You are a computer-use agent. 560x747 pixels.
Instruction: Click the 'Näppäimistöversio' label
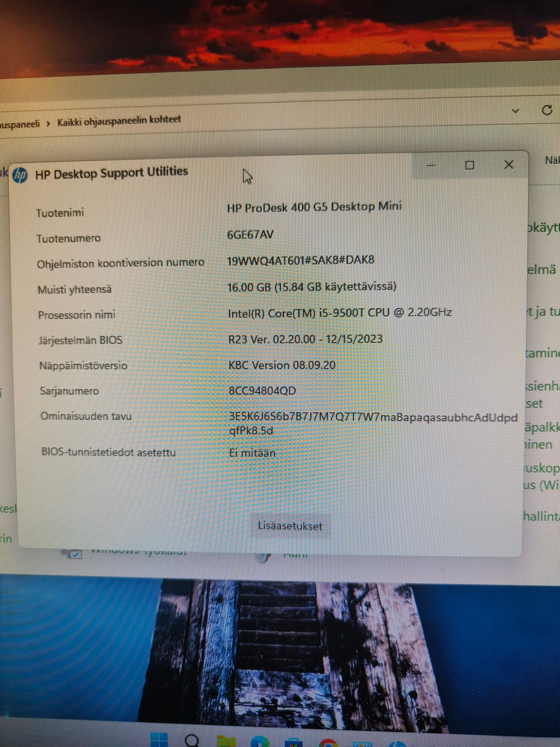tap(83, 366)
